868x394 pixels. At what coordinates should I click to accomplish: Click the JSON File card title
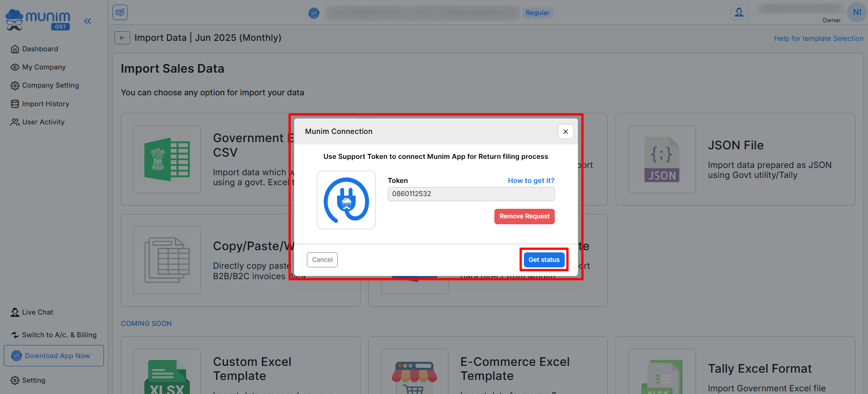(735, 145)
